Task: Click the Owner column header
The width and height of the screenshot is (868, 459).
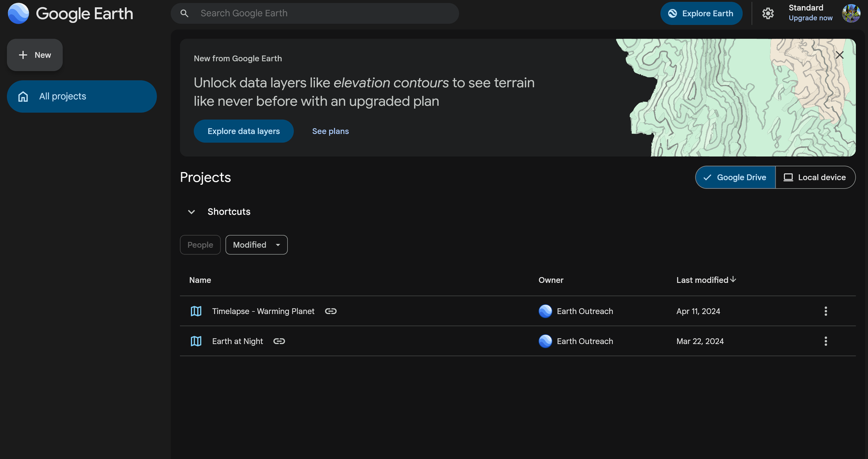Action: pyautogui.click(x=551, y=280)
